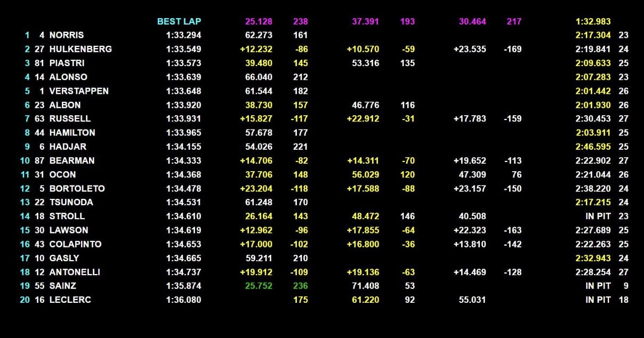Click the purple 30.464 sector three best
644x338 pixels.
pyautogui.click(x=472, y=22)
